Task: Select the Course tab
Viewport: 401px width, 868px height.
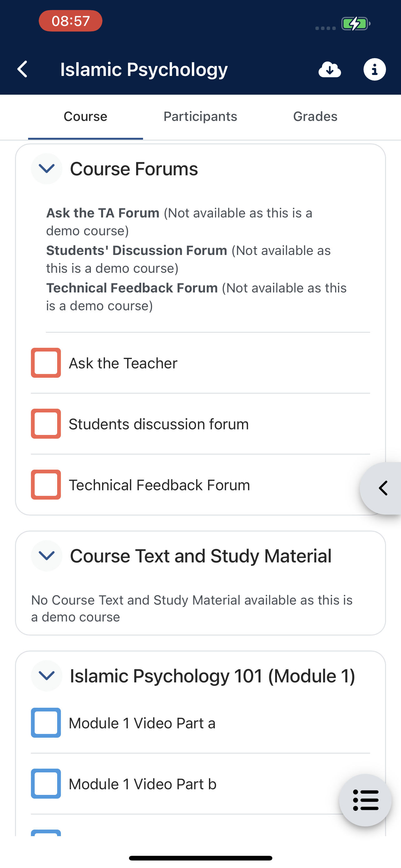Action: (86, 117)
